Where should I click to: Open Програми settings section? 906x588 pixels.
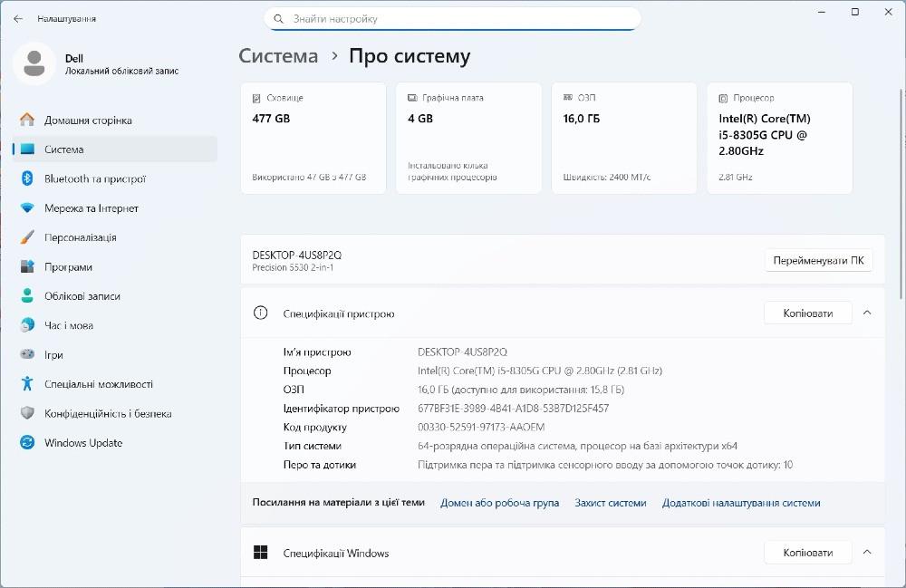pos(115,266)
